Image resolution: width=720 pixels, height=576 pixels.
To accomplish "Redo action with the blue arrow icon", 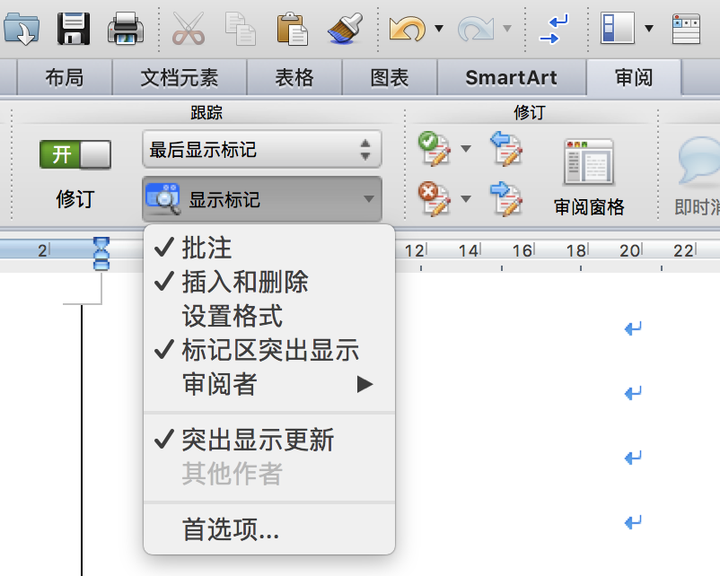I will pyautogui.click(x=476, y=28).
